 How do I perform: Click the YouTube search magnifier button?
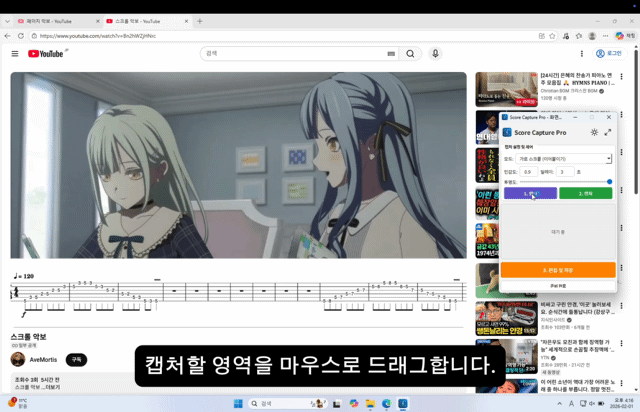(410, 54)
